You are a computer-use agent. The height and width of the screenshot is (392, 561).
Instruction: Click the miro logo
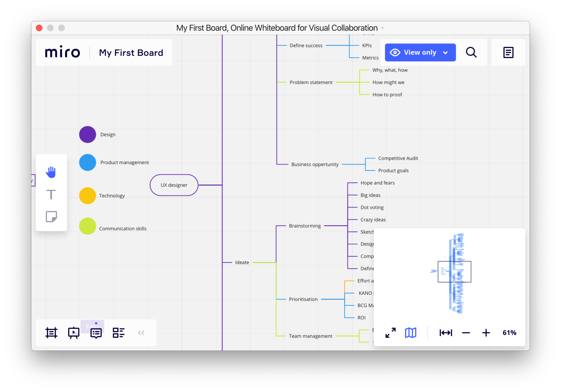click(x=62, y=52)
